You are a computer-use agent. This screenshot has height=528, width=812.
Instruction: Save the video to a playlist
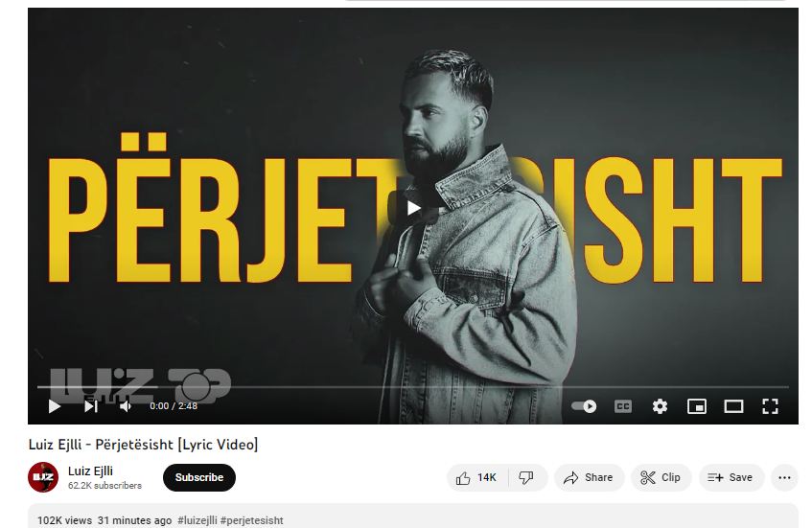(731, 477)
